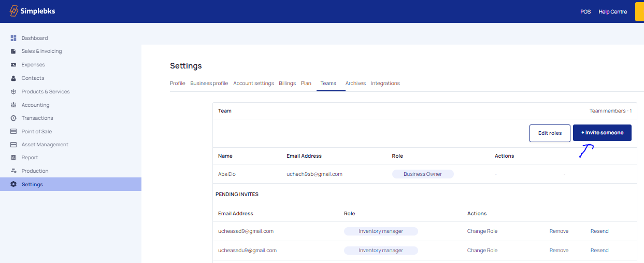Select the Billings tab

(x=287, y=84)
